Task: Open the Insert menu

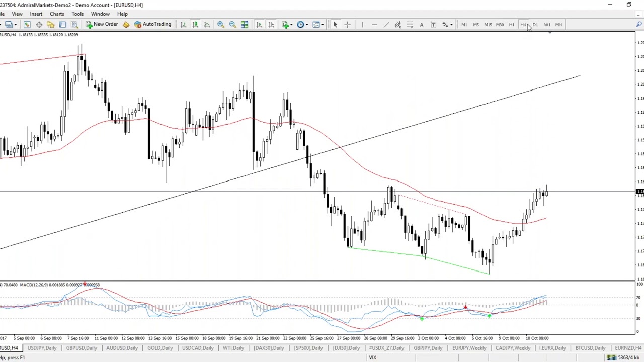Action: (x=36, y=14)
